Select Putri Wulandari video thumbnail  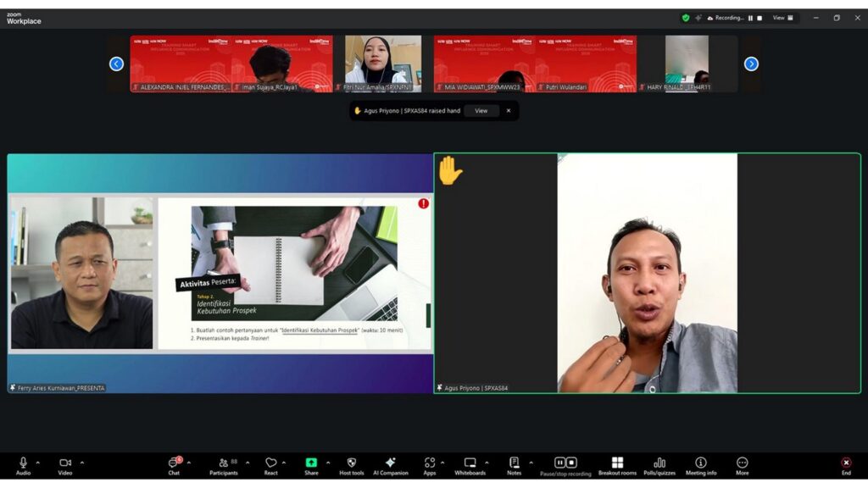(586, 64)
